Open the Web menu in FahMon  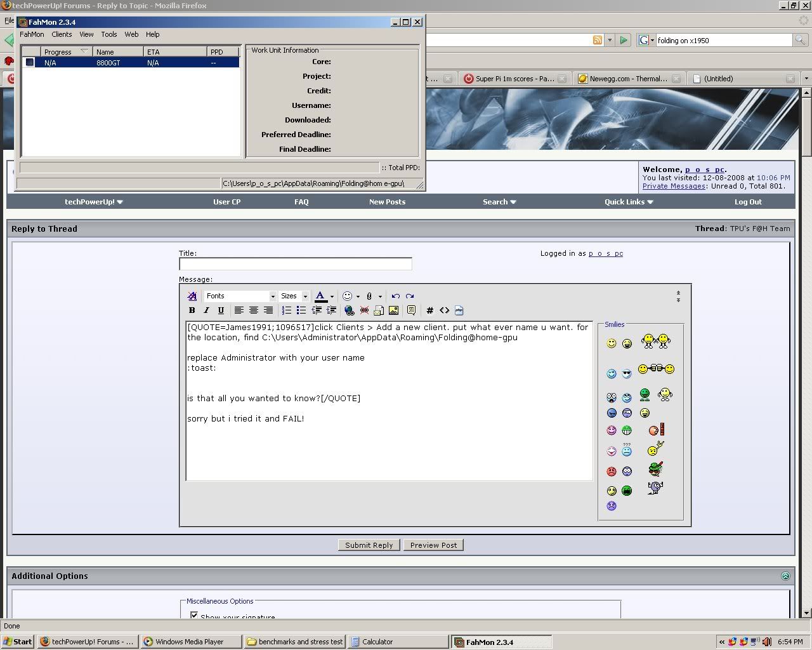pyautogui.click(x=131, y=34)
